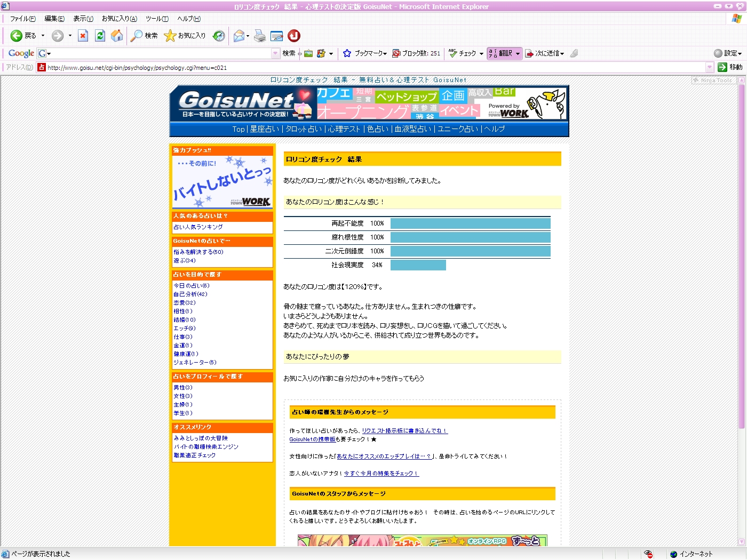Click the GoisuNetの携帯版 link

tap(313, 439)
